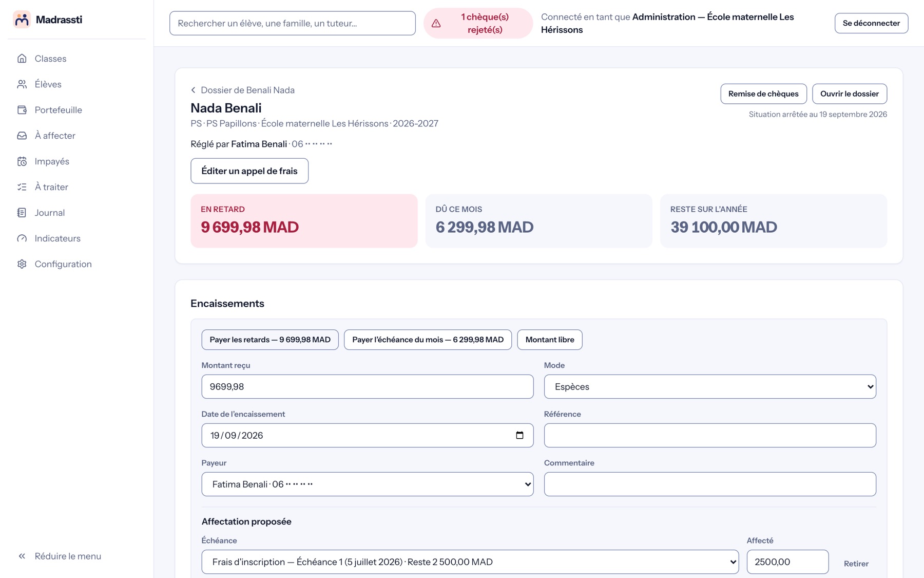Click Éditer un appel de frais
The width and height of the screenshot is (924, 578).
(x=249, y=171)
